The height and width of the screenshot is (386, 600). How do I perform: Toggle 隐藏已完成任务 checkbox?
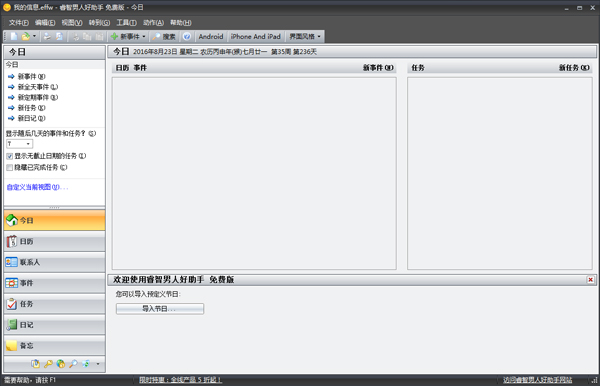tap(10, 168)
